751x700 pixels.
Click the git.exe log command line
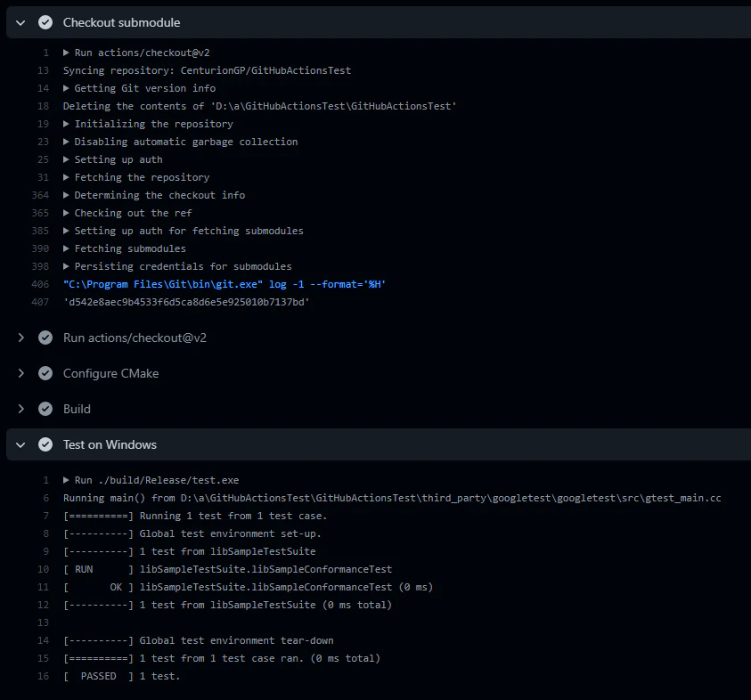(x=224, y=284)
